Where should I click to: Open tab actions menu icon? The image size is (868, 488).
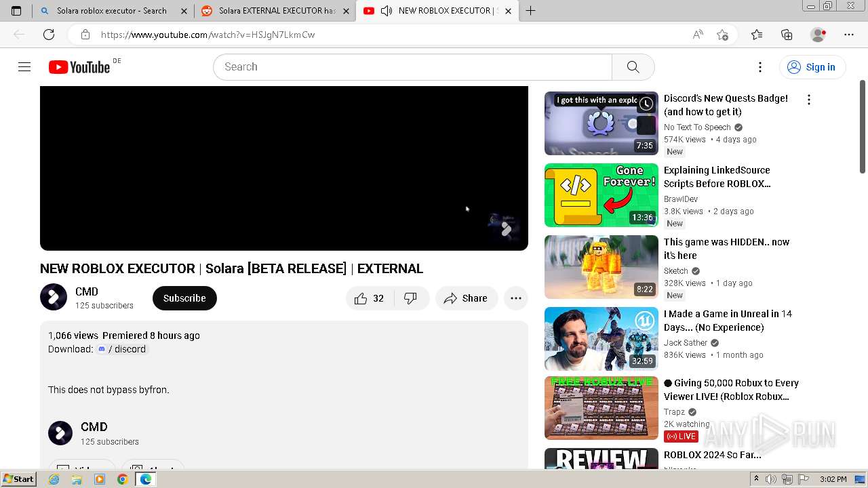[16, 11]
